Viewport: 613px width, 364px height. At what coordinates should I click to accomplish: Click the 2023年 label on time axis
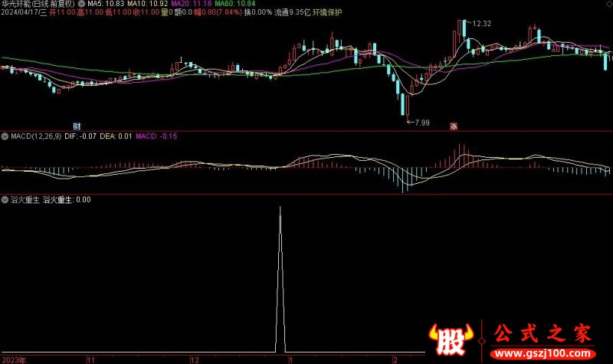coord(14,359)
